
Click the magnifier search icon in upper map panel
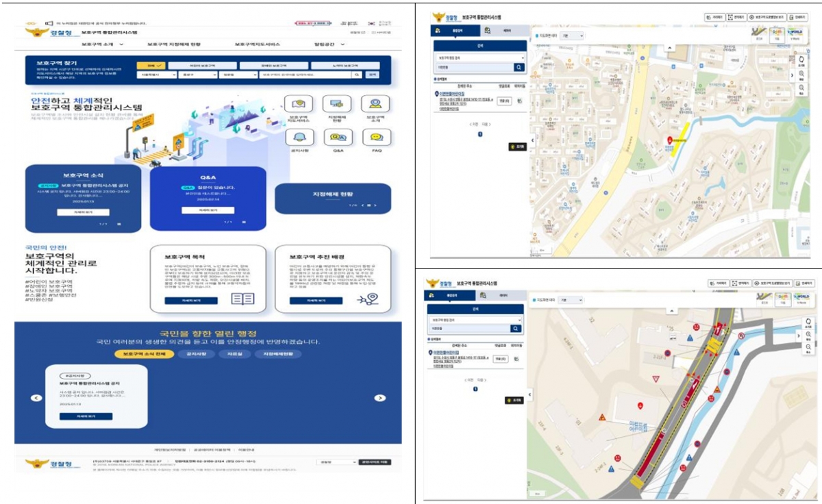[x=519, y=67]
